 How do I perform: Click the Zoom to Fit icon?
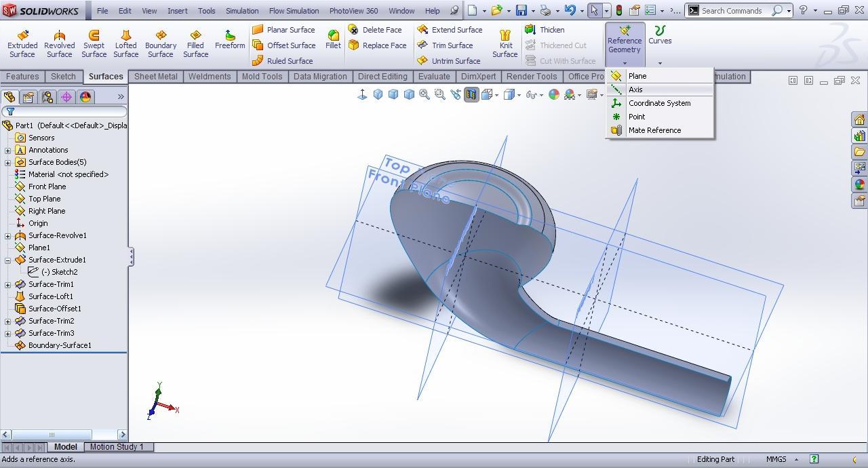425,95
